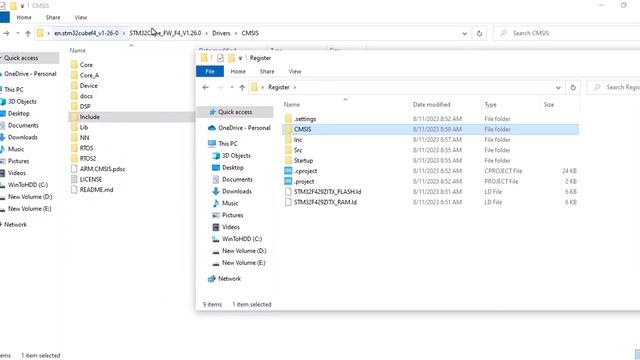Select the NN folder in CMSIS window
This screenshot has height=360, width=640.
[x=84, y=138]
